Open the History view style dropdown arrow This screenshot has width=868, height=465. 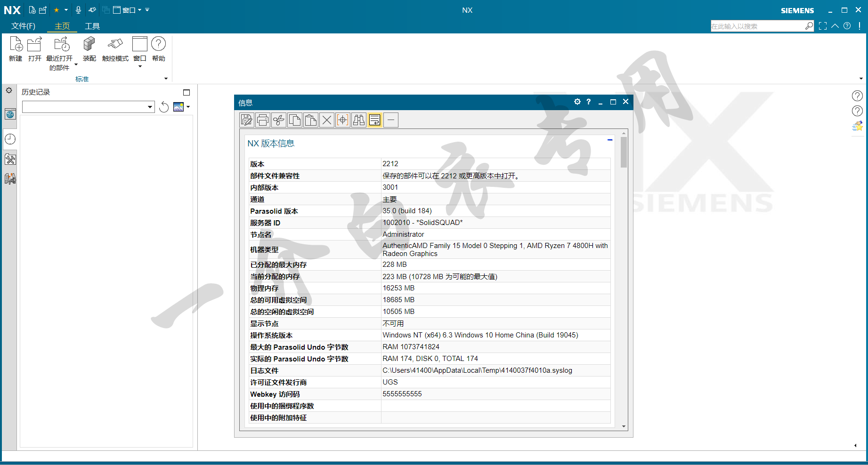tap(188, 107)
